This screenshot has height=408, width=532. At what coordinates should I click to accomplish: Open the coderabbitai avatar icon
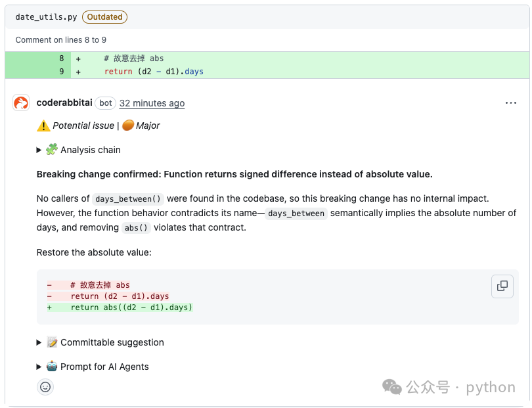tap(21, 103)
